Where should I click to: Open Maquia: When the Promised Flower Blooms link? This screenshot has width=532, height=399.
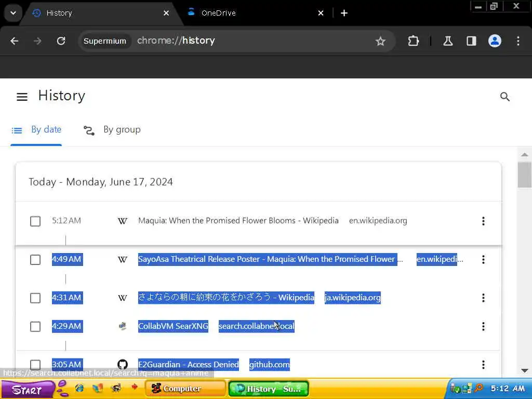tap(238, 220)
